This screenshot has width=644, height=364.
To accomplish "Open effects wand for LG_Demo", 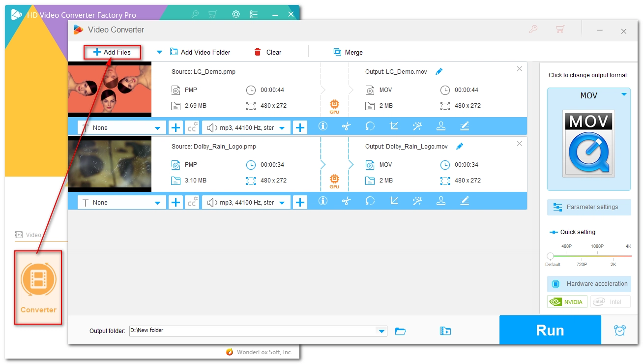I will click(417, 126).
